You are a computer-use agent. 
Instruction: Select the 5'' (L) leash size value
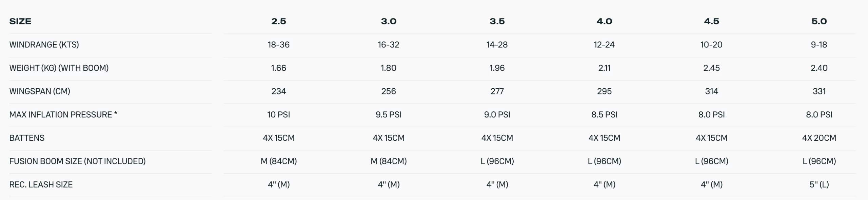click(x=819, y=185)
